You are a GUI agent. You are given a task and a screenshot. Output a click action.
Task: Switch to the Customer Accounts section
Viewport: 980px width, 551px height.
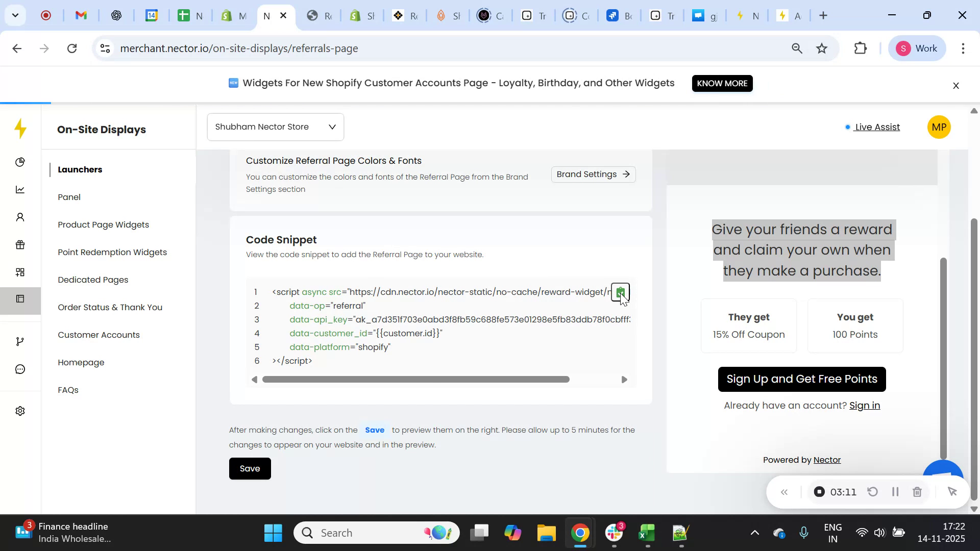pyautogui.click(x=99, y=335)
